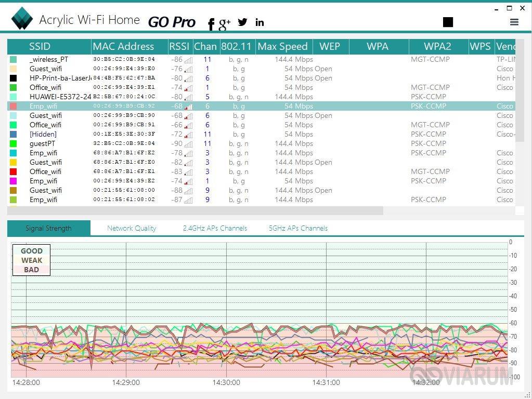
Task: Click red color swatch for Office_wifi
Action: (13, 172)
